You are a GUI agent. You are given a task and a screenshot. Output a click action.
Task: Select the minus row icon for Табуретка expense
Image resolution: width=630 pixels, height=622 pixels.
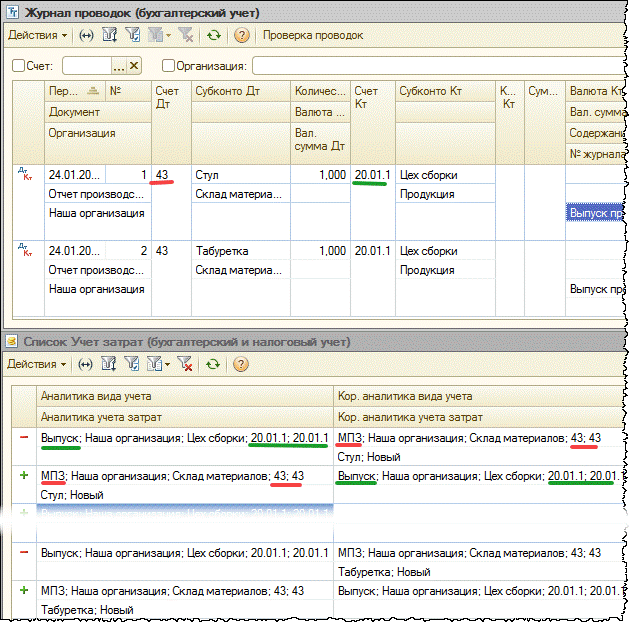point(24,552)
